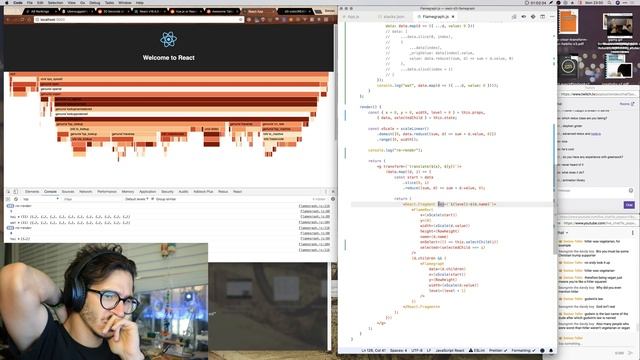Image resolution: width=640 pixels, height=360 pixels.
Task: Open the Tasks menu
Action: coord(109,2)
